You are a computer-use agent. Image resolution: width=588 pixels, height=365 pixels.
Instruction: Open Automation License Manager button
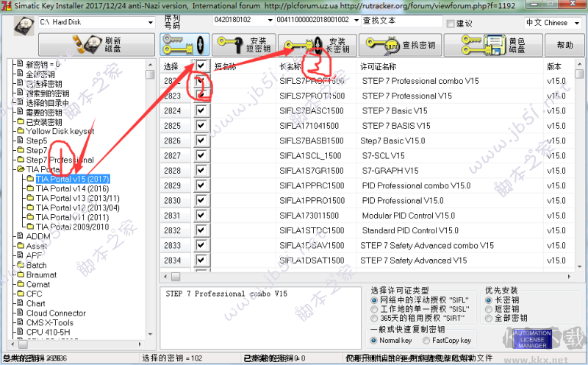(532, 339)
